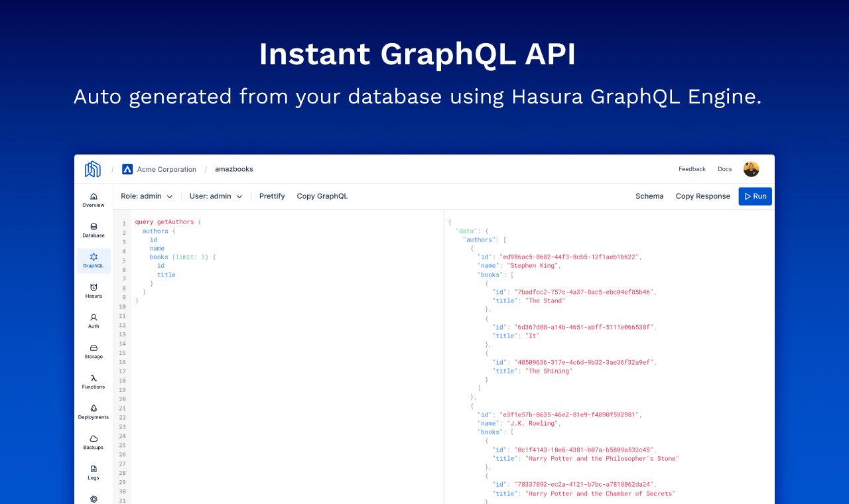Expand the Role: admin dropdown
This screenshot has height=504, width=849.
[x=147, y=196]
